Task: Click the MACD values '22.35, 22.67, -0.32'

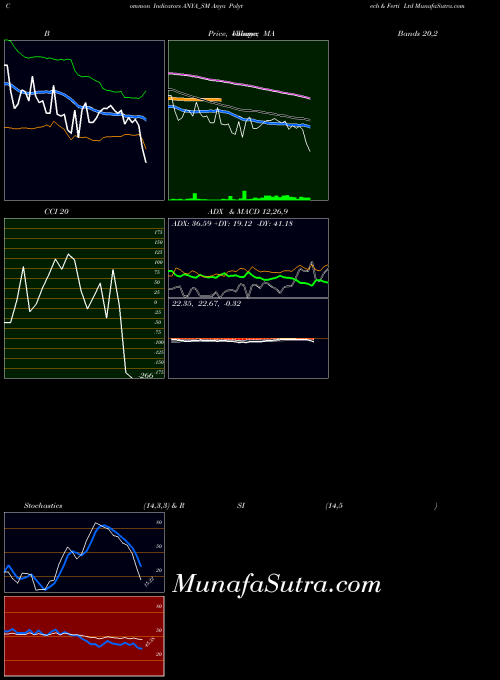Action: [206, 304]
